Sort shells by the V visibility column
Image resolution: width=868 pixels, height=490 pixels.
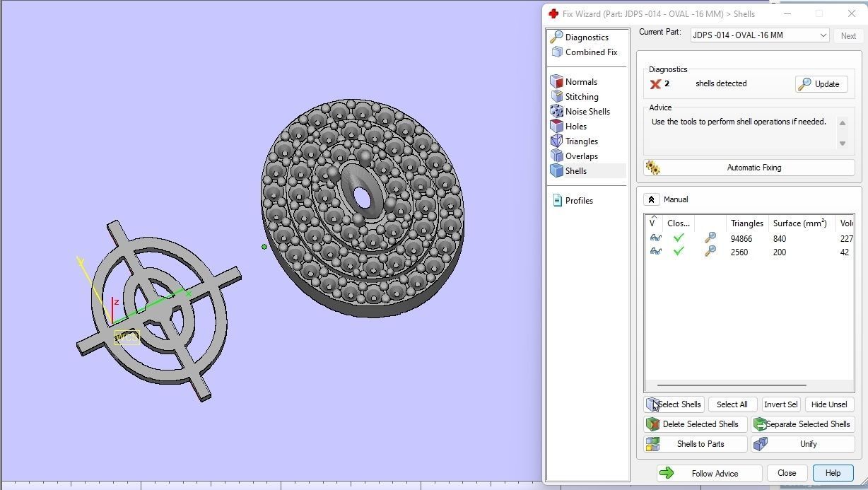pyautogui.click(x=654, y=223)
